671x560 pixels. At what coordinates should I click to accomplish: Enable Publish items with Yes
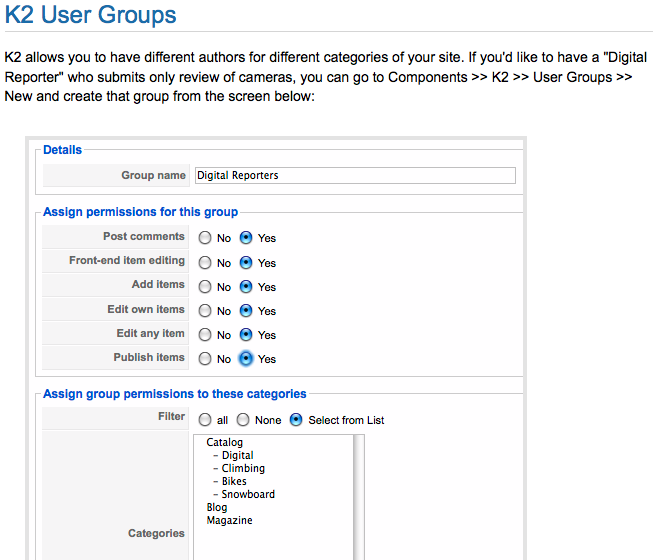(246, 359)
